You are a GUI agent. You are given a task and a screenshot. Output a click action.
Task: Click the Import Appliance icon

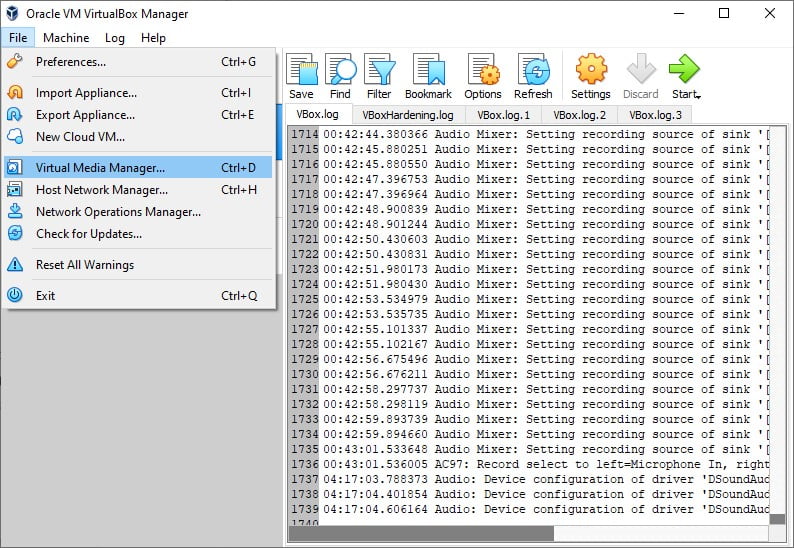15,93
